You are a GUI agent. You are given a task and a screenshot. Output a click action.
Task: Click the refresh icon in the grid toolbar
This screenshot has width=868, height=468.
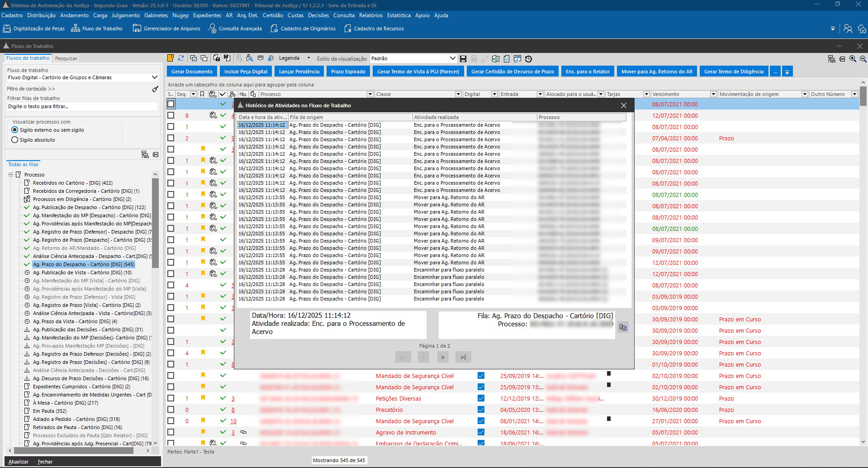pos(181,58)
